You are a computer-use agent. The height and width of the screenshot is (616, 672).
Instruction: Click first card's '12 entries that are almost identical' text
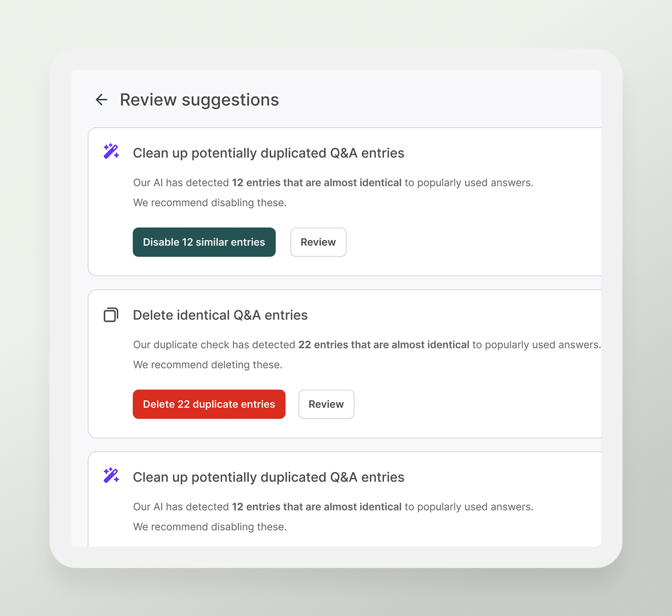point(317,183)
